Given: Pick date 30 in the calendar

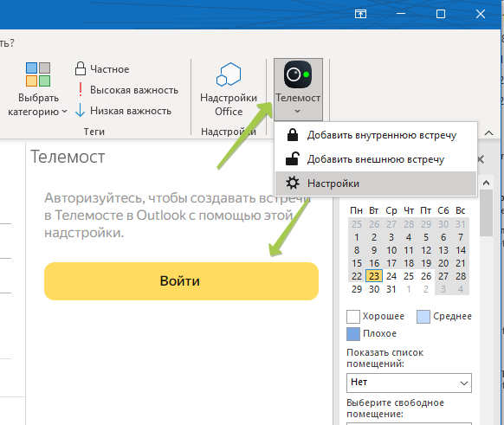Looking at the screenshot, I should pos(374,289).
